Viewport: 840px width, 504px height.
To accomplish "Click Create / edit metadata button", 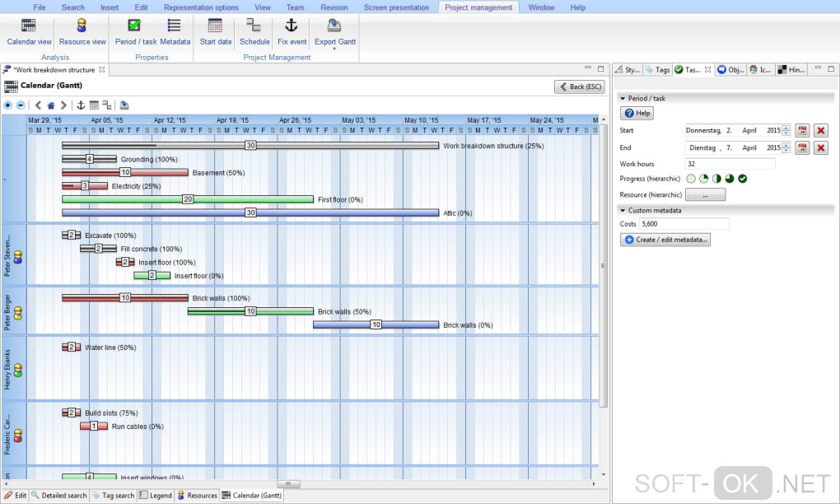I will coord(665,240).
